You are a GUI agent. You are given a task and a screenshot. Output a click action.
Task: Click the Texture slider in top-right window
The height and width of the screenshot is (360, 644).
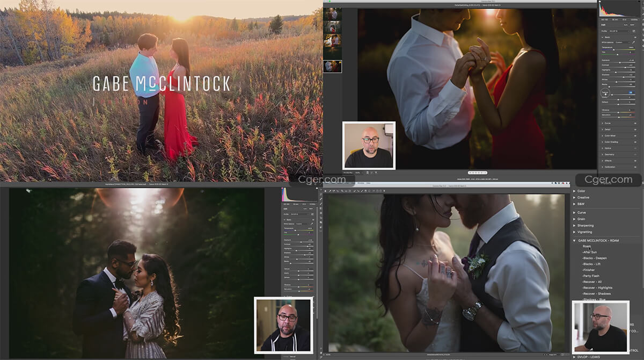pyautogui.click(x=618, y=95)
